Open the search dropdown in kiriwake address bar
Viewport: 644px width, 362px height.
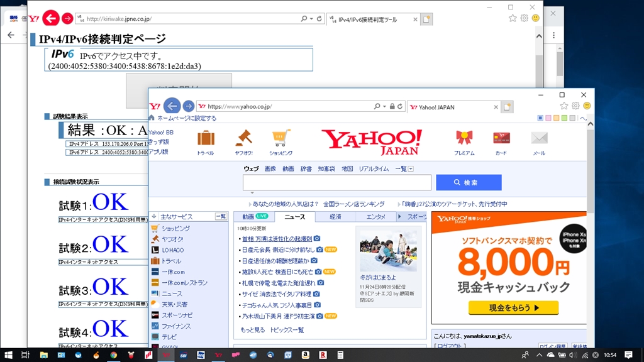coord(311,18)
